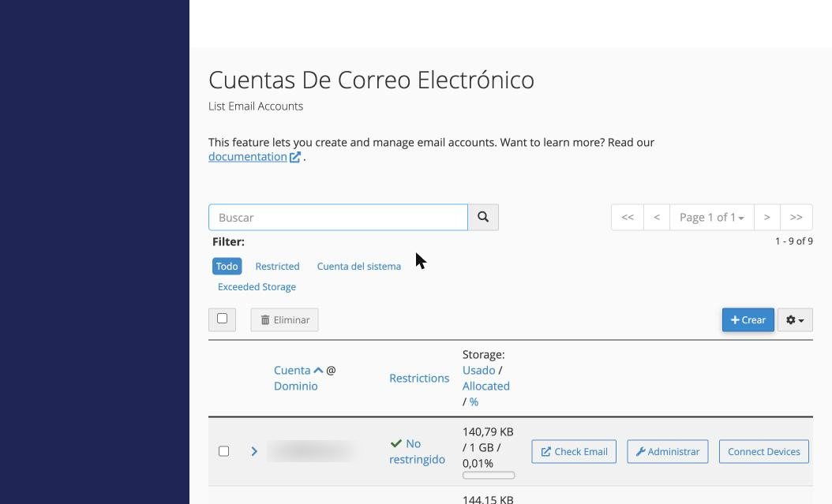Click the Administrar button
This screenshot has height=504, width=832.
tap(668, 451)
